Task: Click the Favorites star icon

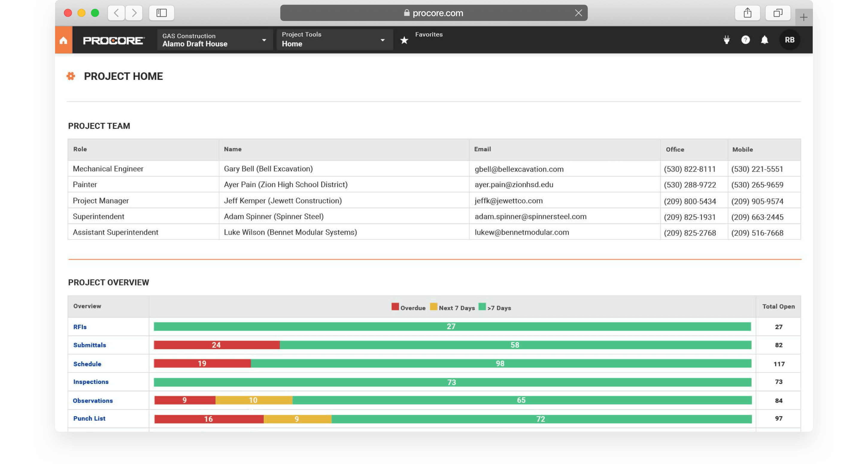Action: 404,40
